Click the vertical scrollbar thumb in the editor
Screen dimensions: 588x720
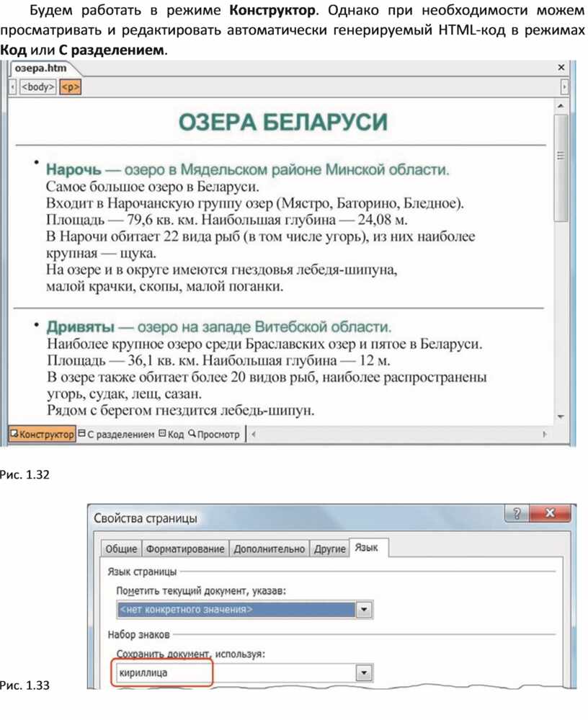[x=561, y=168]
